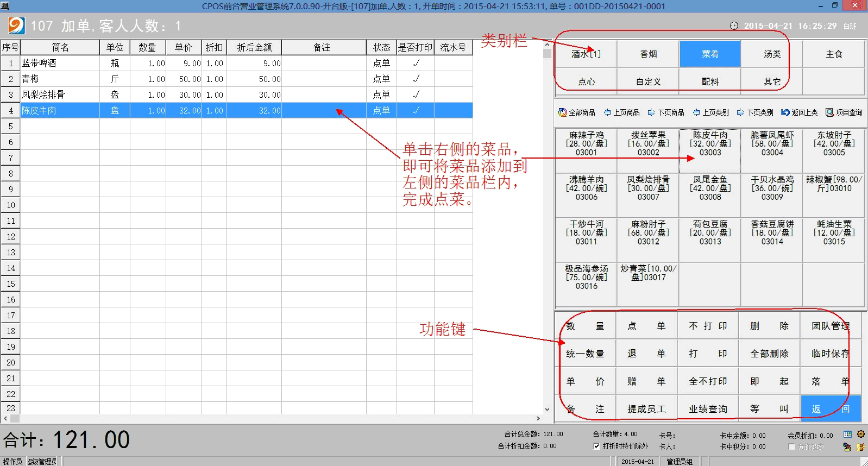This screenshot has height=466, width=868.
Task: Click the gear settings icon at bottom right
Action: (x=861, y=434)
